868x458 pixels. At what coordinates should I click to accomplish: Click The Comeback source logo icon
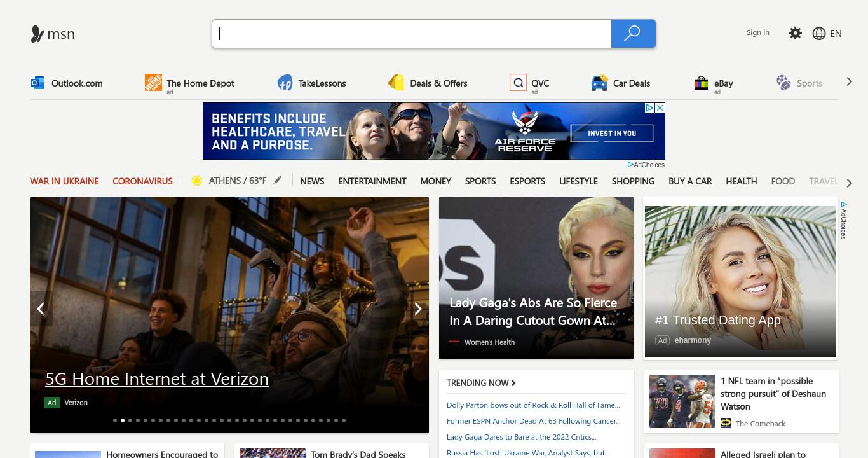[726, 423]
